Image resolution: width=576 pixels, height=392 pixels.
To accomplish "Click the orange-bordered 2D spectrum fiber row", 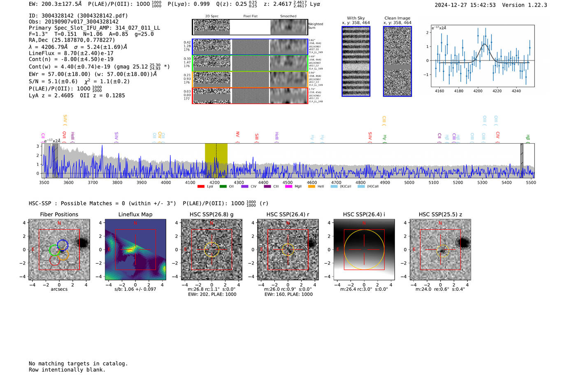I will [250, 79].
